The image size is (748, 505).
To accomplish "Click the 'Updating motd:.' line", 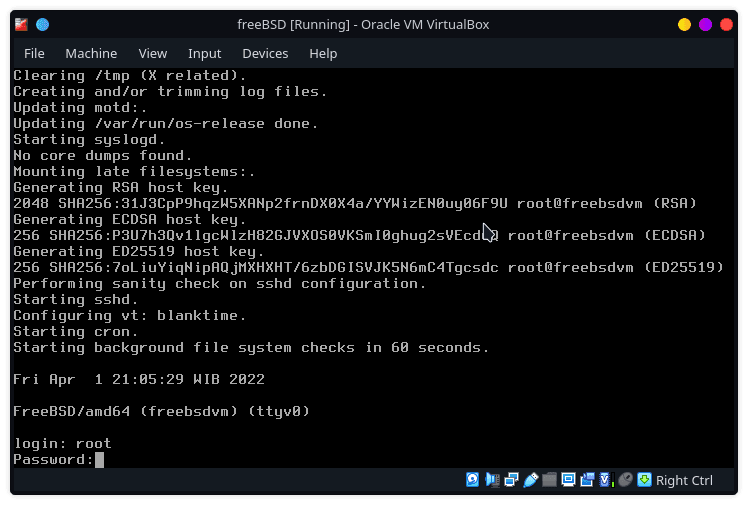I will [80, 107].
